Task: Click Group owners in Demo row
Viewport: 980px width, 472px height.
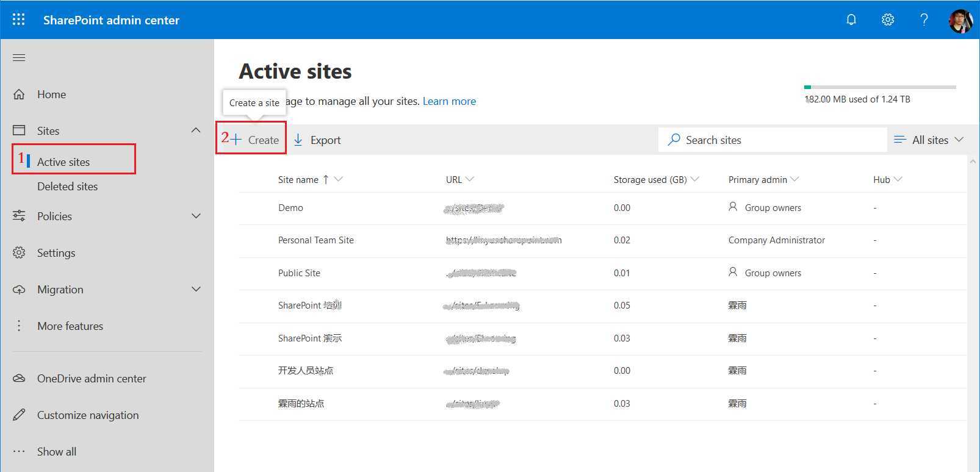Action: pyautogui.click(x=773, y=208)
